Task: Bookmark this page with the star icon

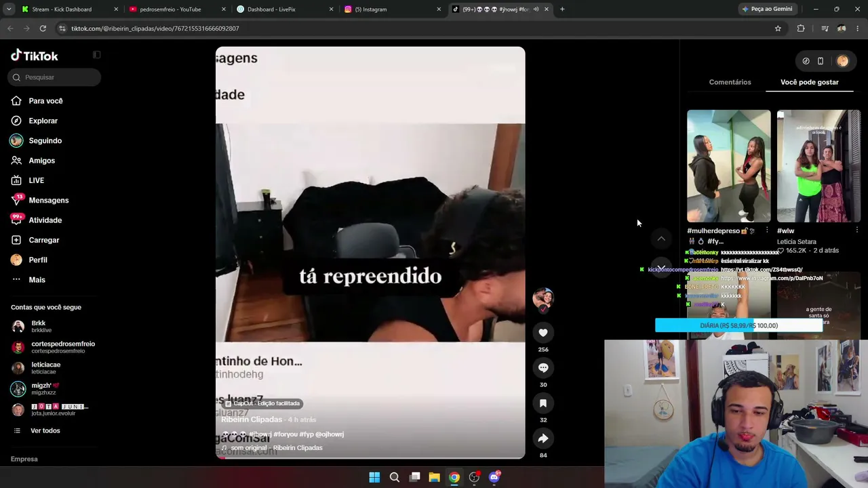Action: tap(778, 28)
